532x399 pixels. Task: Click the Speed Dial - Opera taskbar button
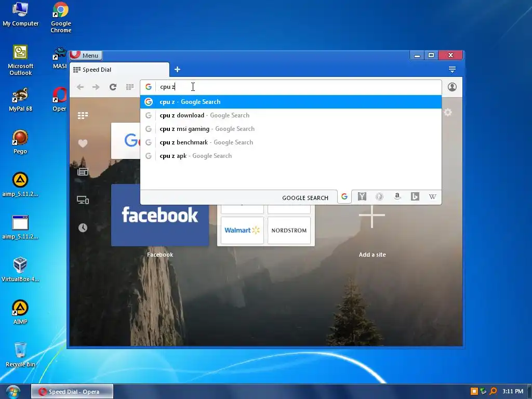pyautogui.click(x=72, y=392)
